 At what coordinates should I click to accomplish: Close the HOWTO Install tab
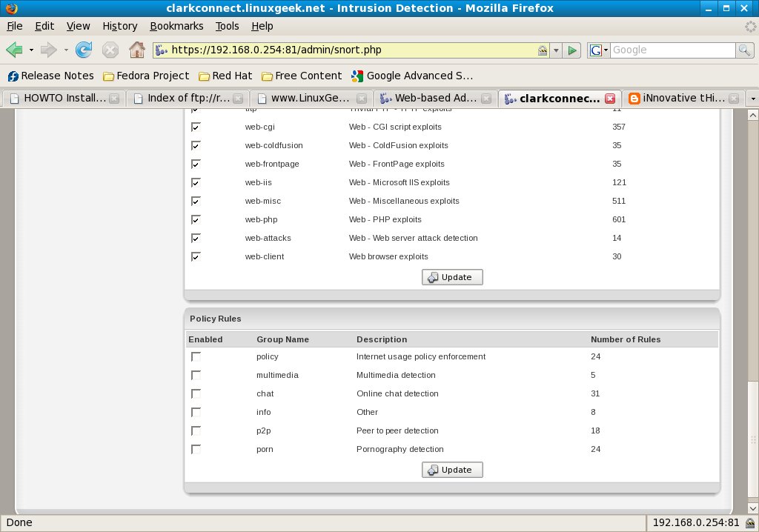coord(113,99)
